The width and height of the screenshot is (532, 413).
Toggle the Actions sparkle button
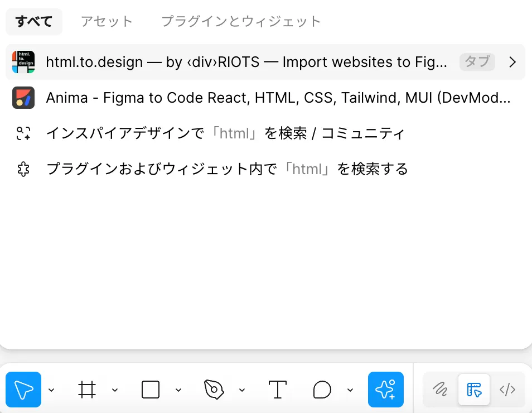(386, 390)
